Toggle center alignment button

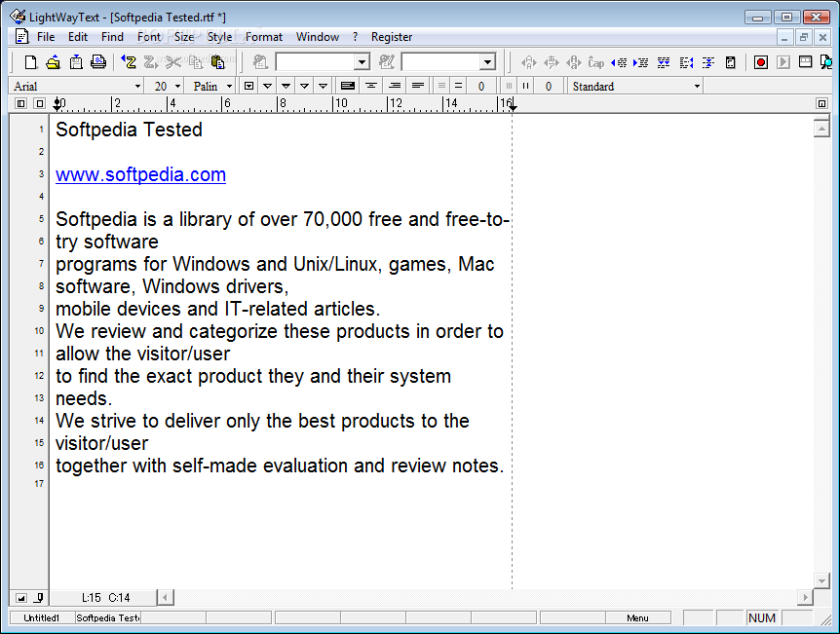(370, 86)
